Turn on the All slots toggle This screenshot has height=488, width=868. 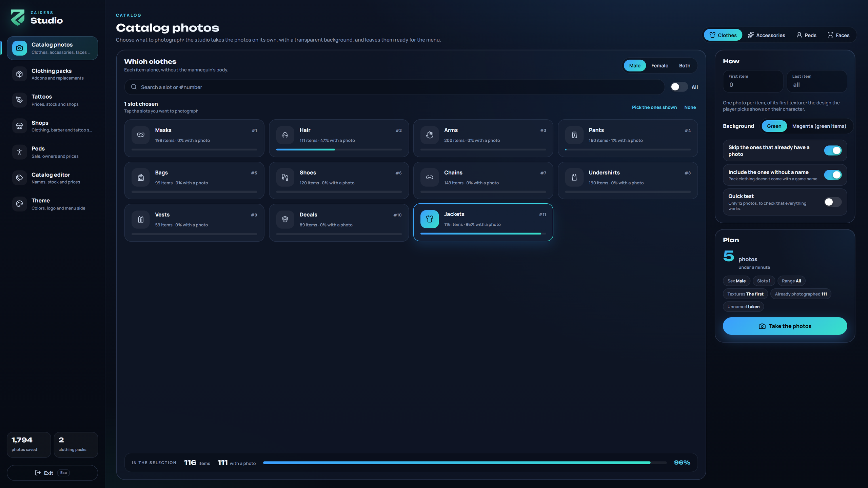(679, 87)
